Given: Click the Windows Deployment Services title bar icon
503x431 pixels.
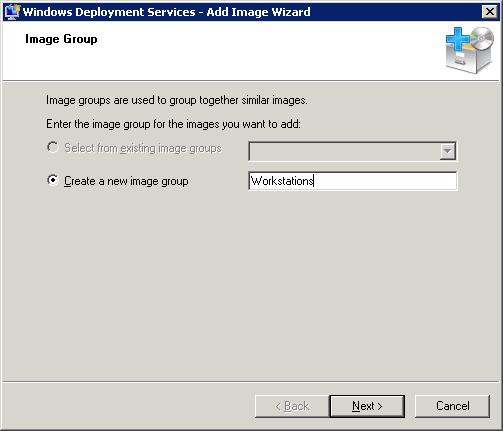Looking at the screenshot, I should coord(12,12).
